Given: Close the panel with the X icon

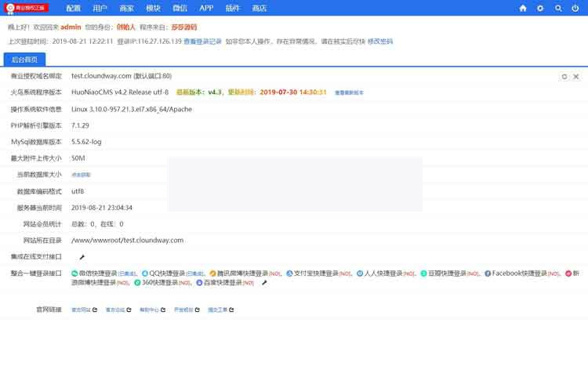Looking at the screenshot, I should pyautogui.click(x=576, y=77).
